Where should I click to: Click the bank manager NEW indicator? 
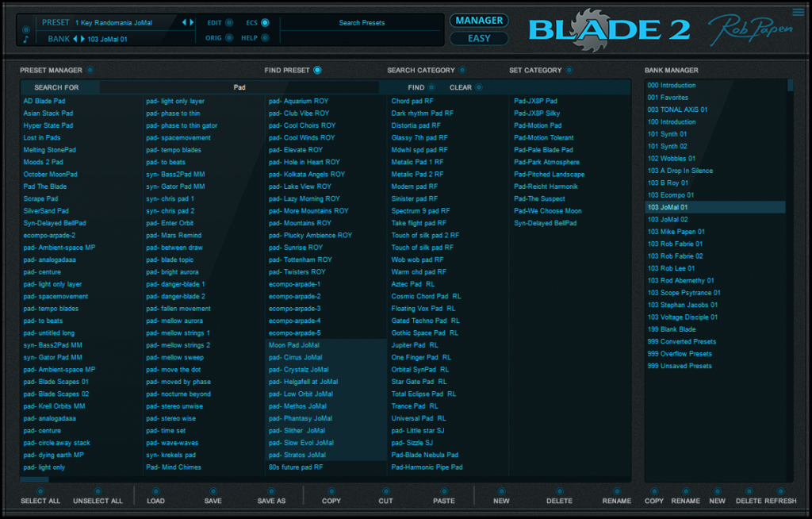717,491
